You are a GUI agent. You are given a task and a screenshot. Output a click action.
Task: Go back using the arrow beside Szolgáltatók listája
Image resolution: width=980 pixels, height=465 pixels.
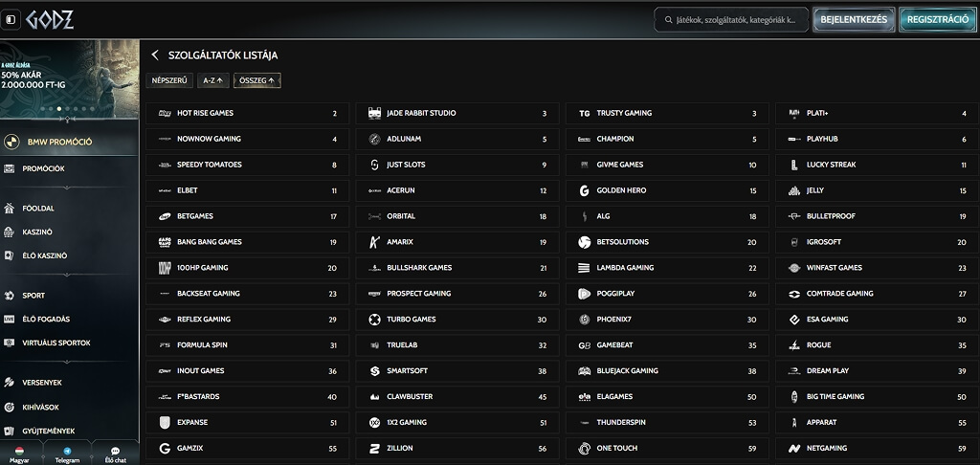click(x=155, y=55)
